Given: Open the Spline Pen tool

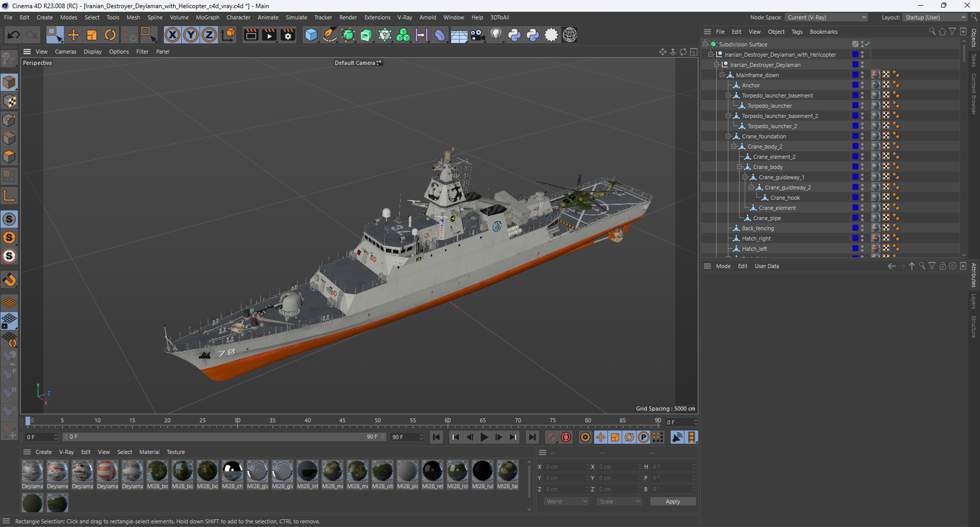Looking at the screenshot, I should pyautogui.click(x=330, y=35).
